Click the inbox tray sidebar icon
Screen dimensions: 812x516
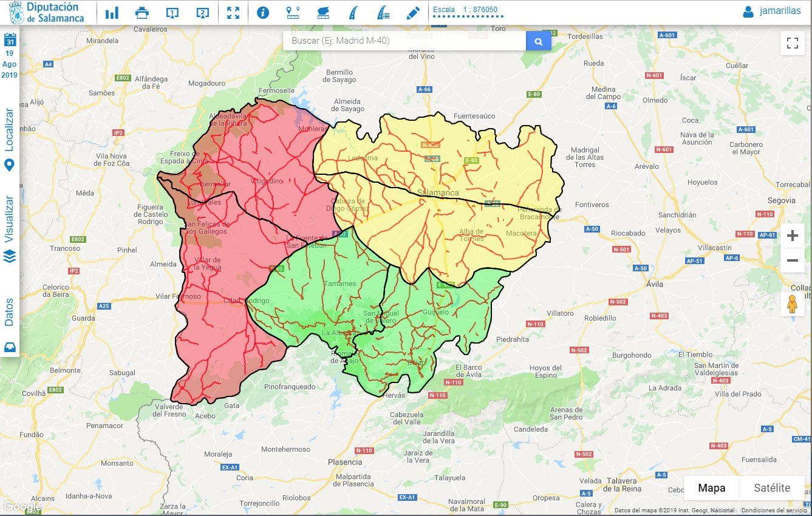click(10, 347)
